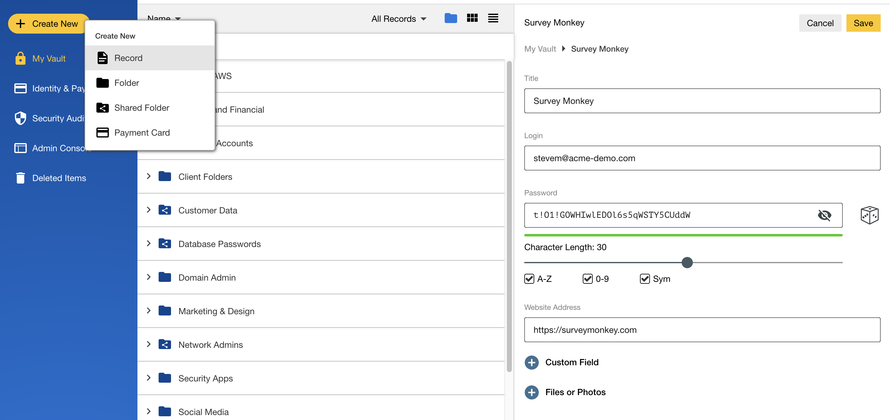Click the Security Audit shield icon
This screenshot has width=890, height=420.
(20, 118)
